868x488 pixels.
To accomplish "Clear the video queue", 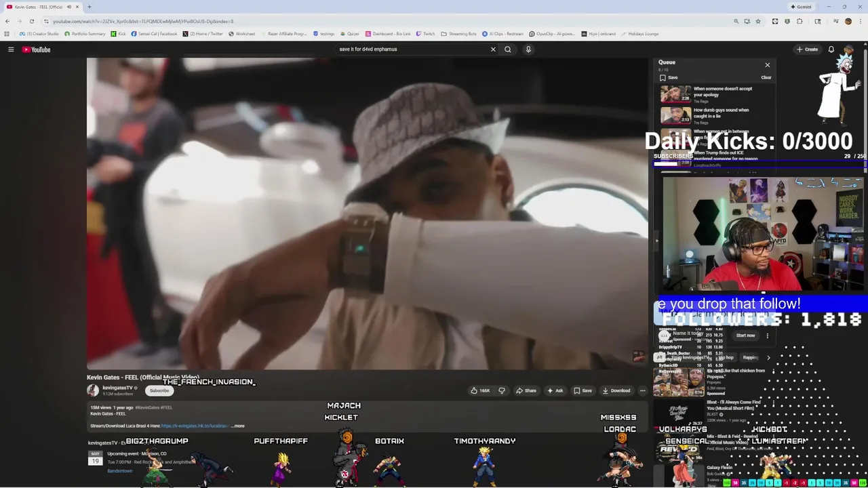I will point(766,77).
